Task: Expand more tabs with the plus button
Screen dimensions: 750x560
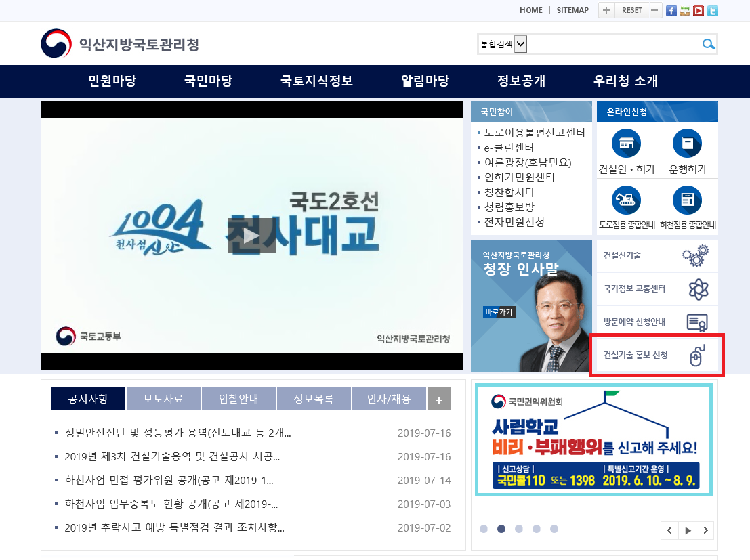Action: (x=439, y=400)
